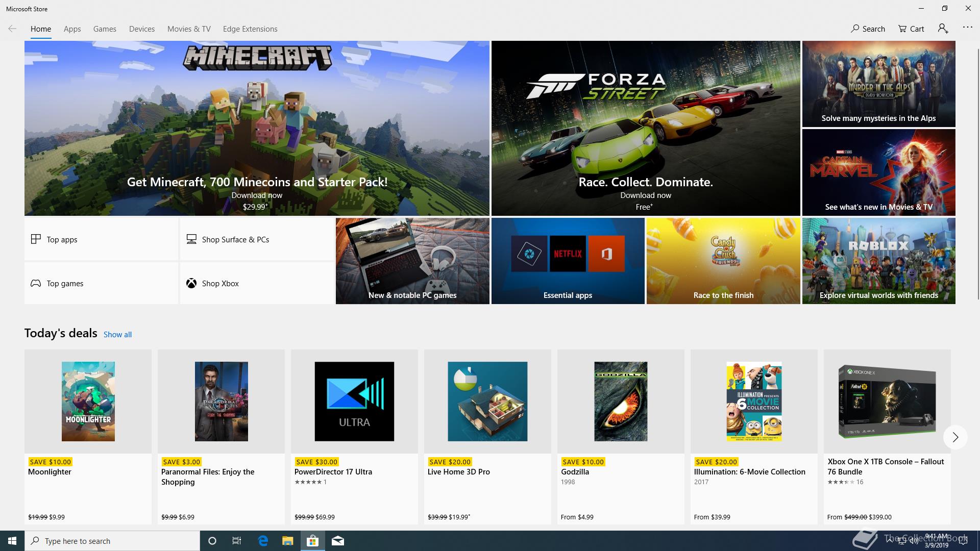Click the Shop Xbox logo icon
The height and width of the screenshot is (551, 980).
[191, 283]
